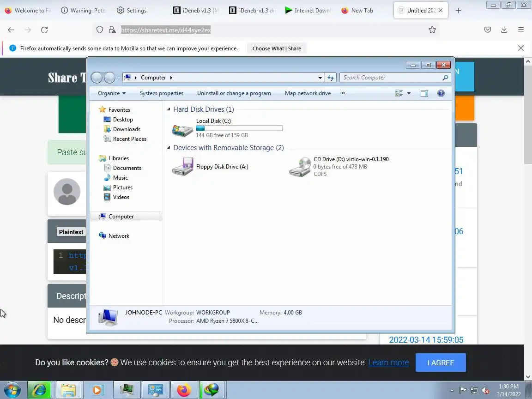Switch to Welcome to Firefox tab

tap(28, 11)
